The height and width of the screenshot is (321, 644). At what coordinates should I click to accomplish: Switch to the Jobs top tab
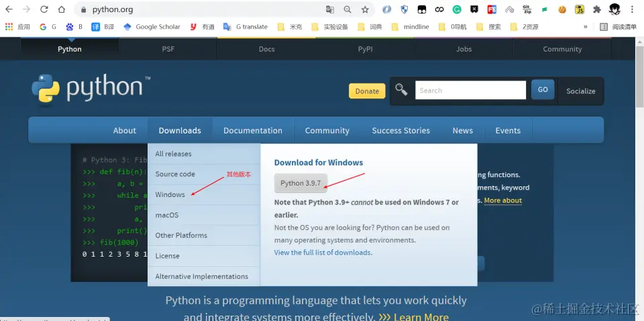pos(464,49)
